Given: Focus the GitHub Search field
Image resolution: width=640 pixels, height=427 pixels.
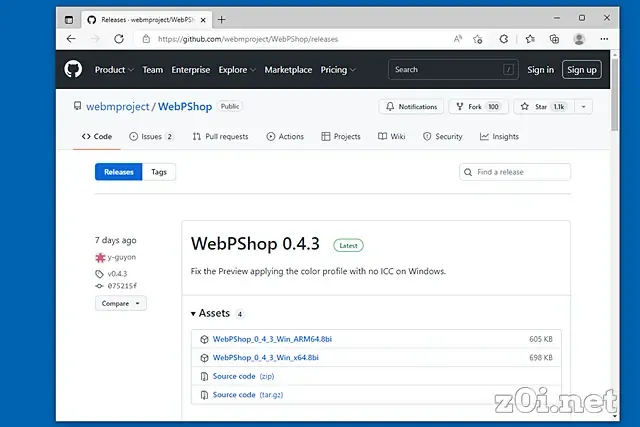Looking at the screenshot, I should (453, 69).
